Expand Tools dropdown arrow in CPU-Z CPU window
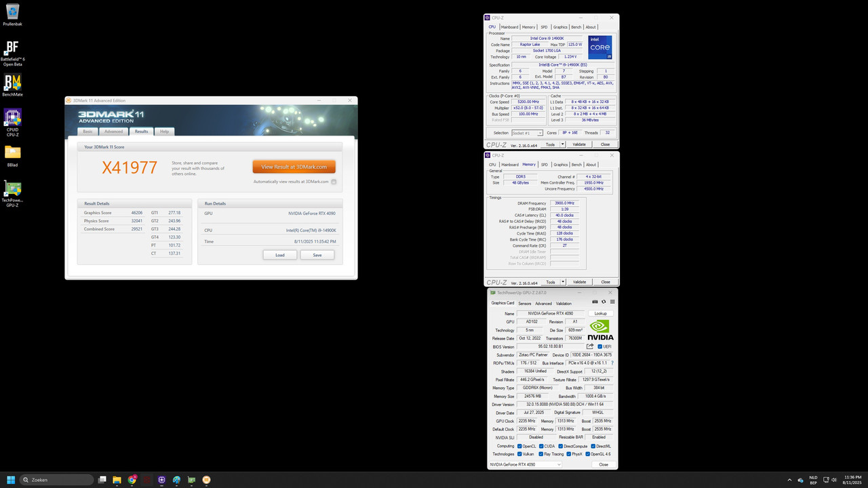The height and width of the screenshot is (488, 868). pyautogui.click(x=561, y=144)
